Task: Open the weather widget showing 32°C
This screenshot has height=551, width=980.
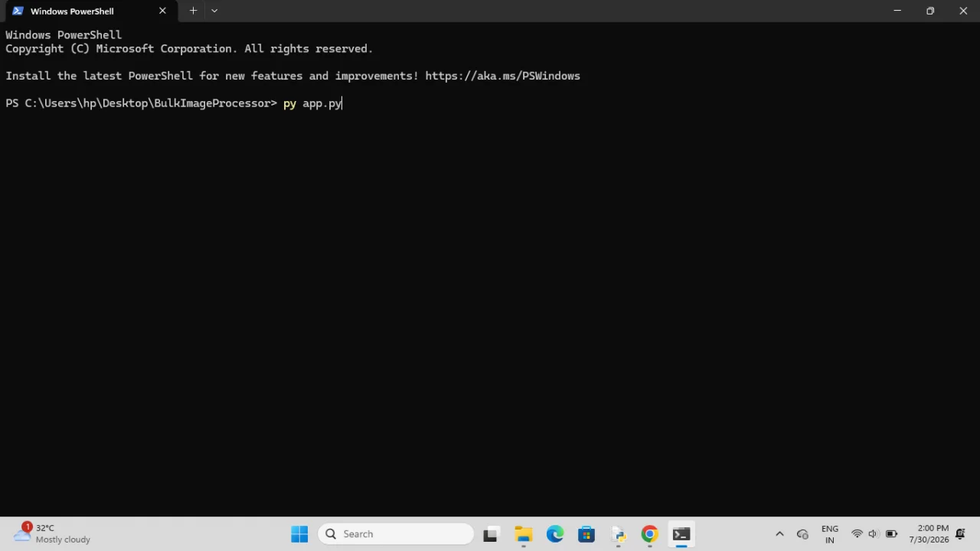Action: [52, 534]
